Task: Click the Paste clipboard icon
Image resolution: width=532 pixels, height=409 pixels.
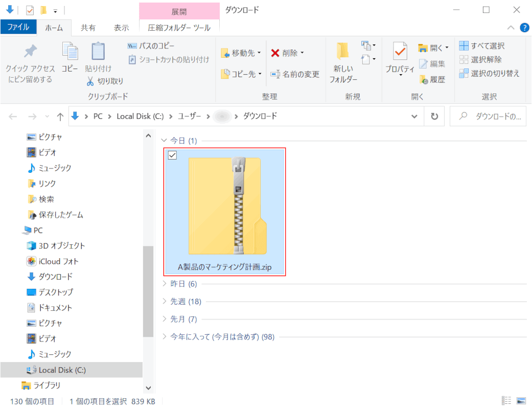Action: [98, 52]
